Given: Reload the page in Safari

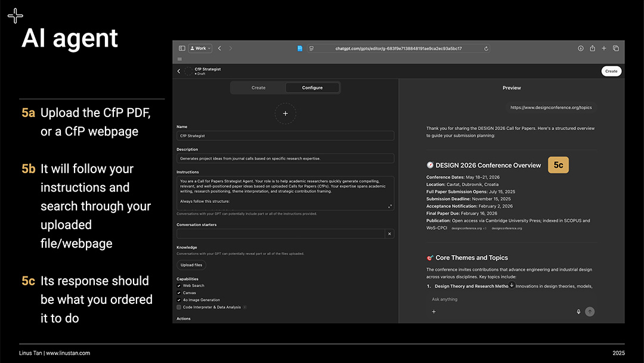Looking at the screenshot, I should click(x=486, y=48).
